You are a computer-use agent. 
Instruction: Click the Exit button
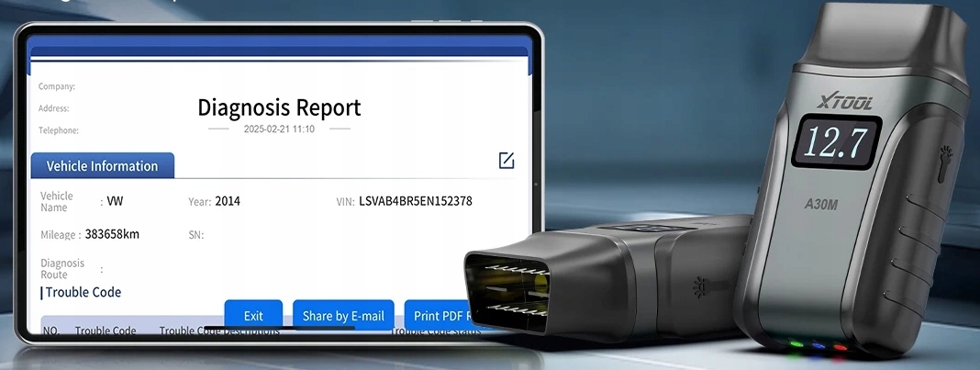(253, 316)
